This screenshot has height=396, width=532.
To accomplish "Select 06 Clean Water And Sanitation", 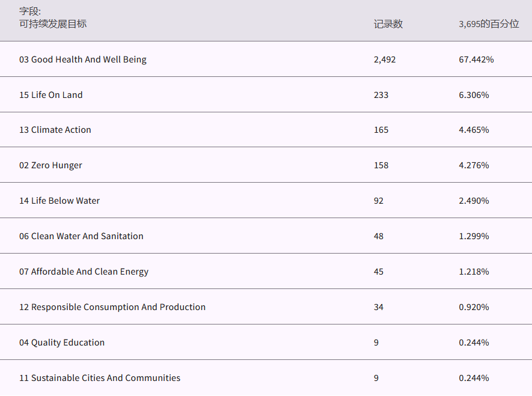I will (81, 236).
